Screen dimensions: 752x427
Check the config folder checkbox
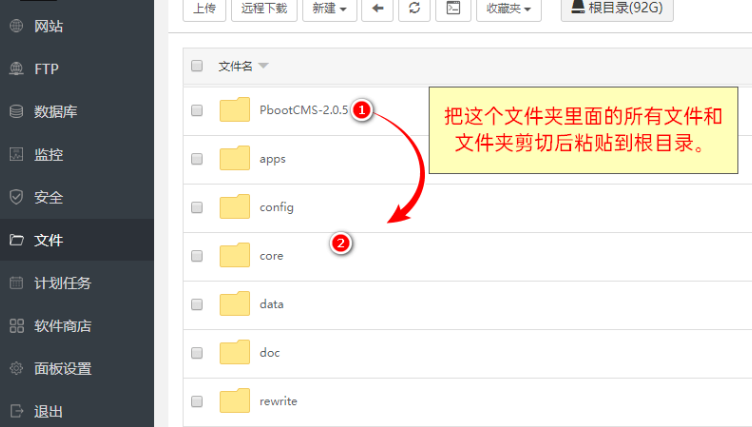pos(197,207)
